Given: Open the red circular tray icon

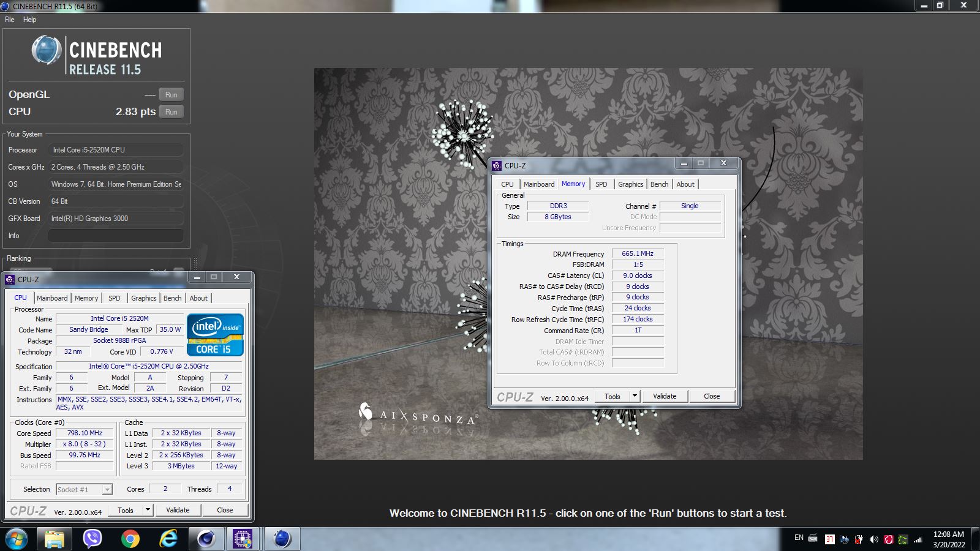Looking at the screenshot, I should pos(888,539).
